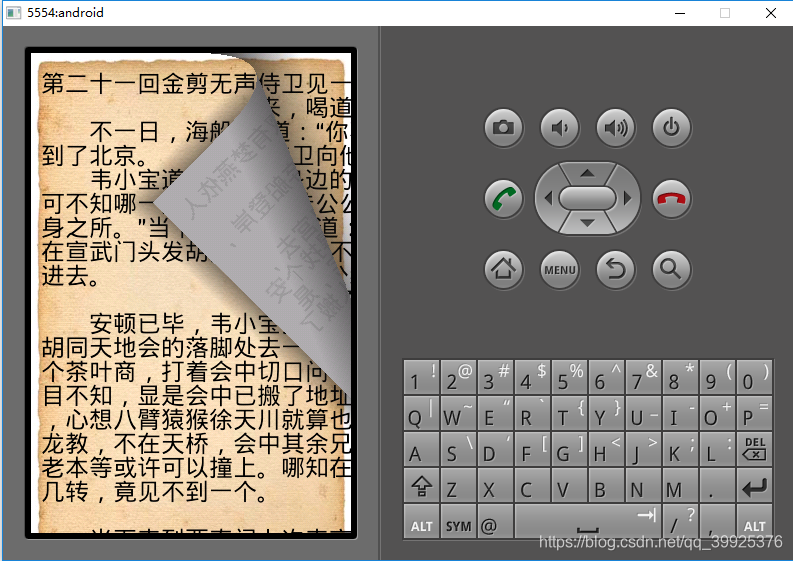Click the back arrow hardware button
This screenshot has width=793, height=561.
click(x=615, y=269)
